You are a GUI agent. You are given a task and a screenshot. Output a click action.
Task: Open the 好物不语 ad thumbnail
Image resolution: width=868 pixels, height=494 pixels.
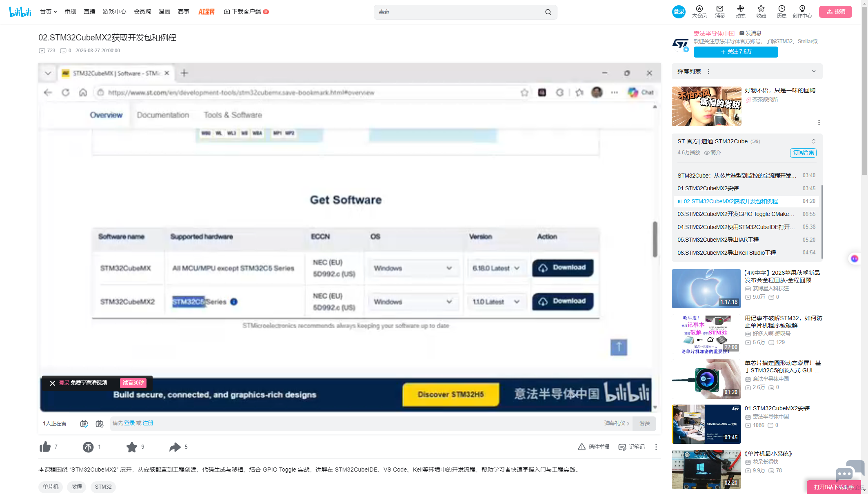tap(706, 106)
